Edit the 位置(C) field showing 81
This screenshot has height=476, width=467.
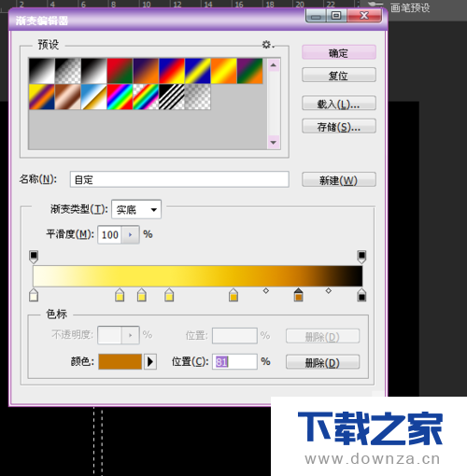click(234, 362)
